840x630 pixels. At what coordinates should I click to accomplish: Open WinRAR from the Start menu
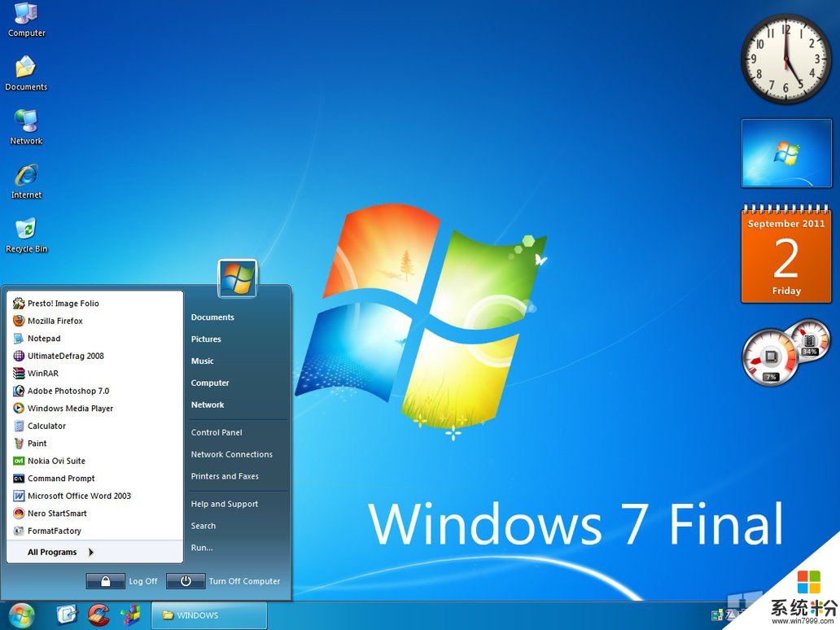tap(94, 374)
